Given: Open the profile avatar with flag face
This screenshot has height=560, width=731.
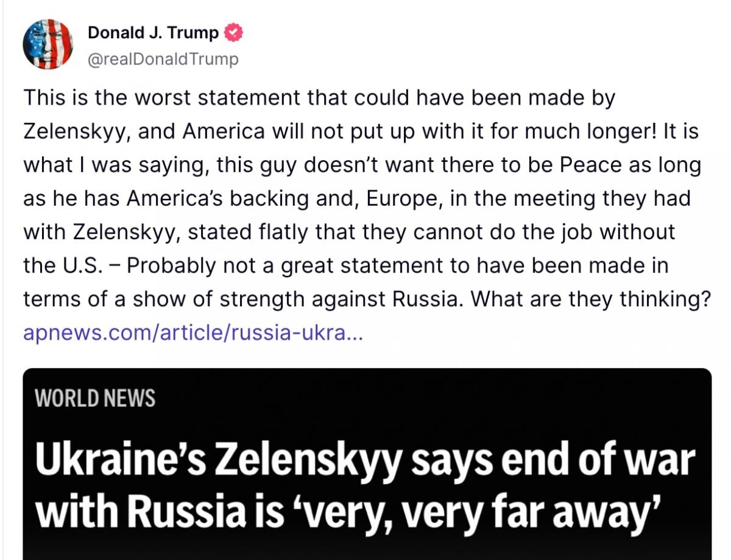Looking at the screenshot, I should point(48,44).
